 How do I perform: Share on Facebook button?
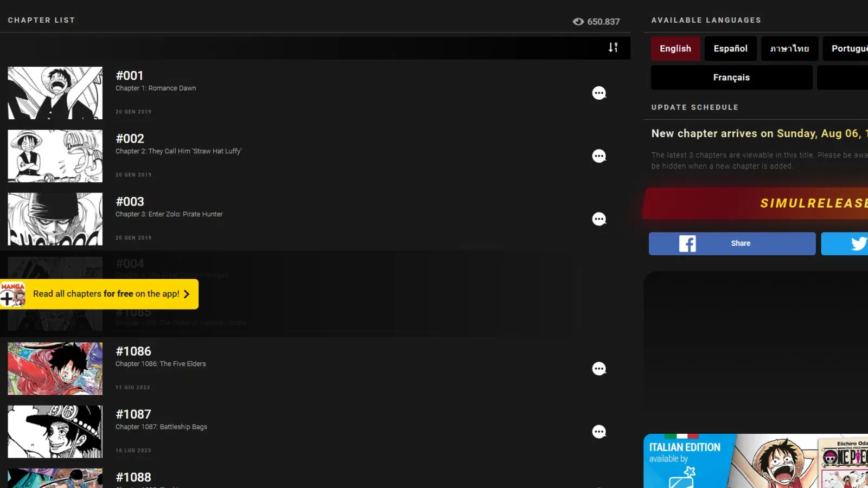coord(732,243)
